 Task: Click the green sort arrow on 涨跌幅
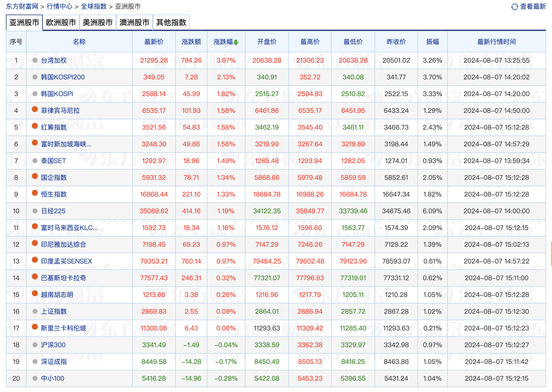coord(236,42)
